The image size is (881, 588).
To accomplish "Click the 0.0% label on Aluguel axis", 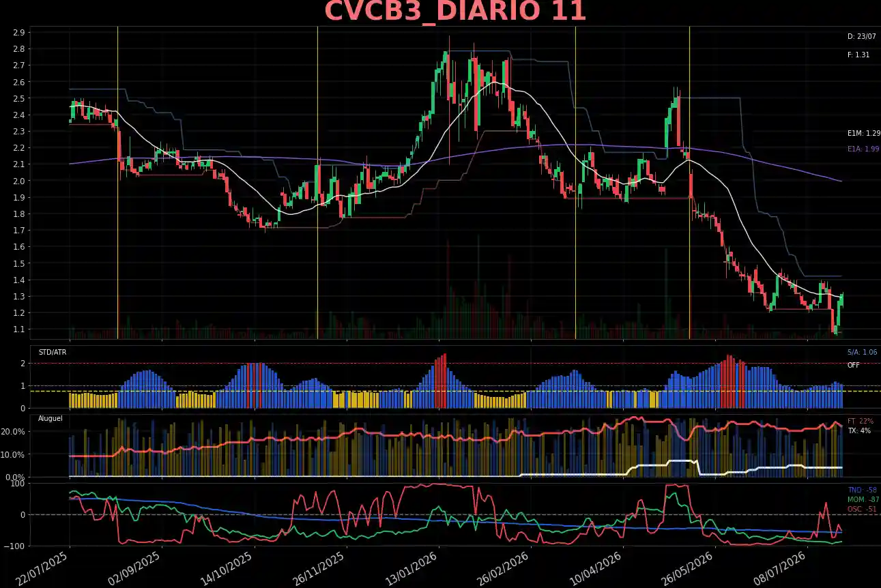I will (16, 477).
